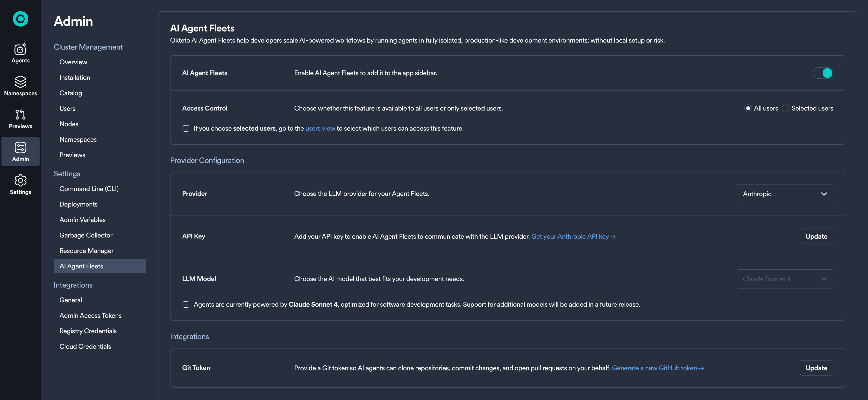Select the All users radio button
Image resolution: width=868 pixels, height=400 pixels.
pyautogui.click(x=748, y=108)
